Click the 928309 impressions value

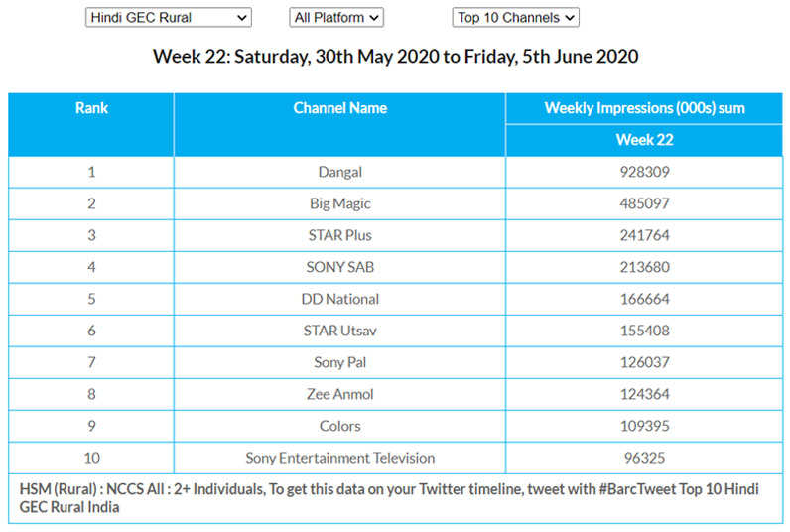tap(644, 172)
